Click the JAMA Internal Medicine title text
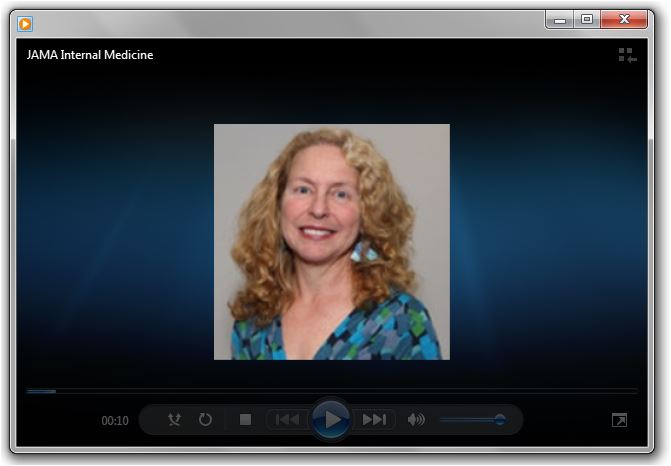671x466 pixels. click(90, 55)
